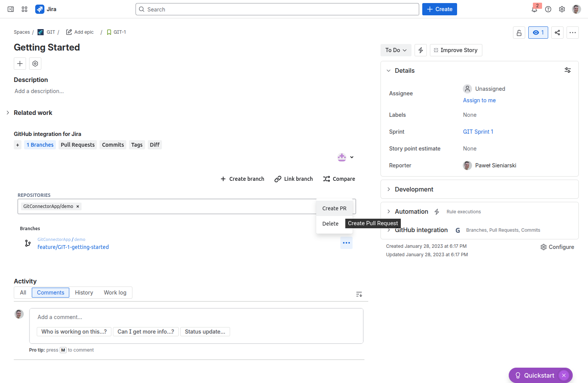Switch to the History activity tab
The width and height of the screenshot is (588, 383).
tap(84, 293)
